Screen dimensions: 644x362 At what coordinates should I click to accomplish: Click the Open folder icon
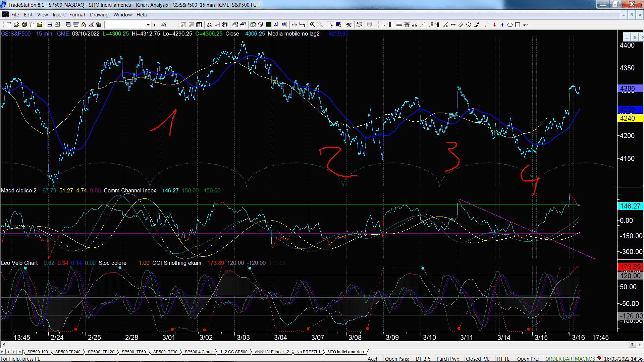(16, 25)
